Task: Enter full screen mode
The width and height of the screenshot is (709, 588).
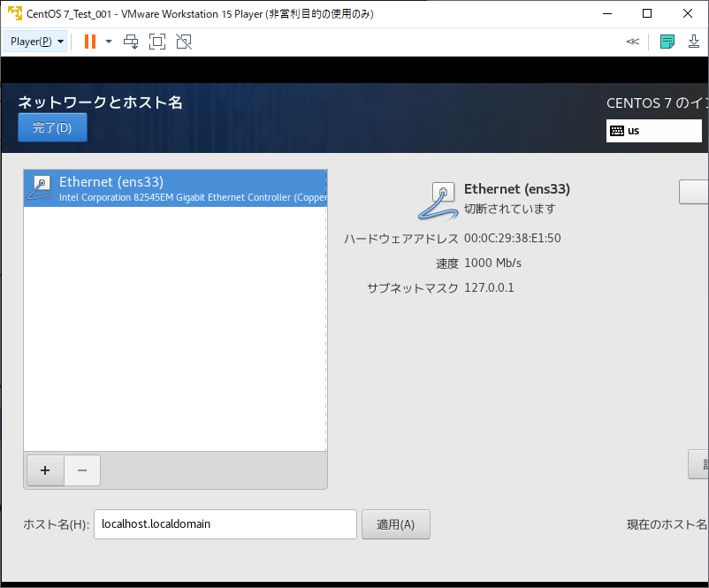Action: pyautogui.click(x=157, y=42)
